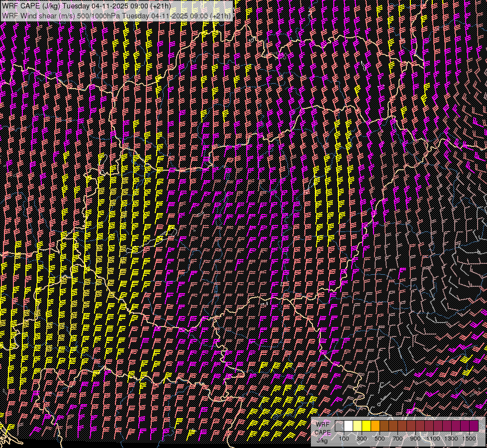
Task: Click the WRF Wind shear 500/1000hPa header line
Action: 116,15
